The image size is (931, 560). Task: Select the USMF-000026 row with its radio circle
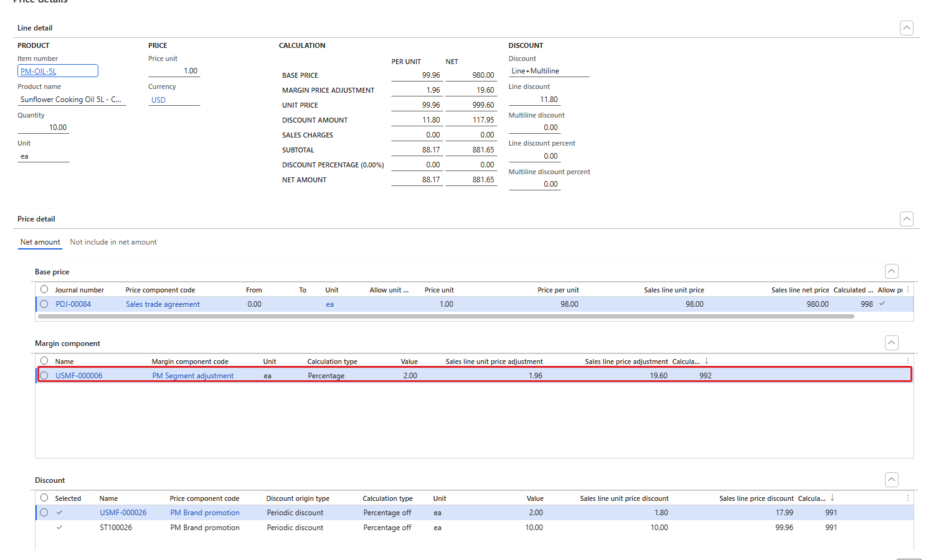[44, 513]
